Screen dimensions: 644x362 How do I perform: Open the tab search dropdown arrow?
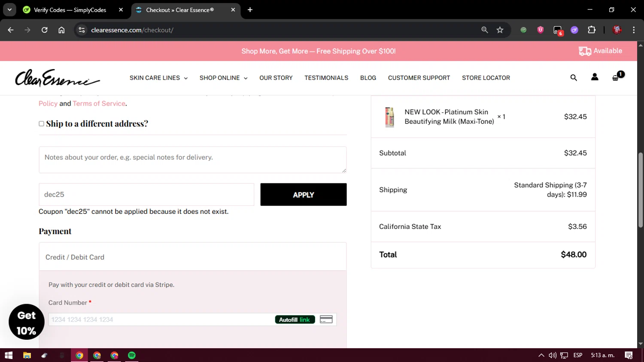click(x=9, y=9)
